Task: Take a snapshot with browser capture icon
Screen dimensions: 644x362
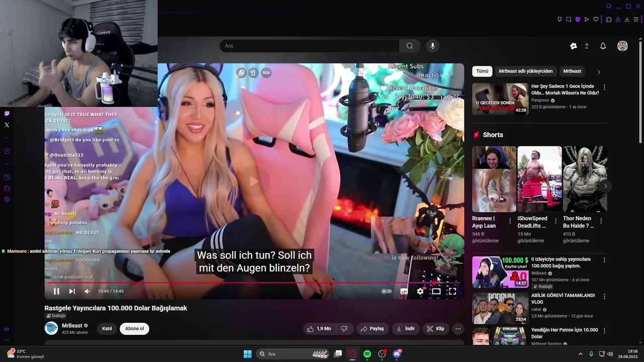Action: pos(569,20)
